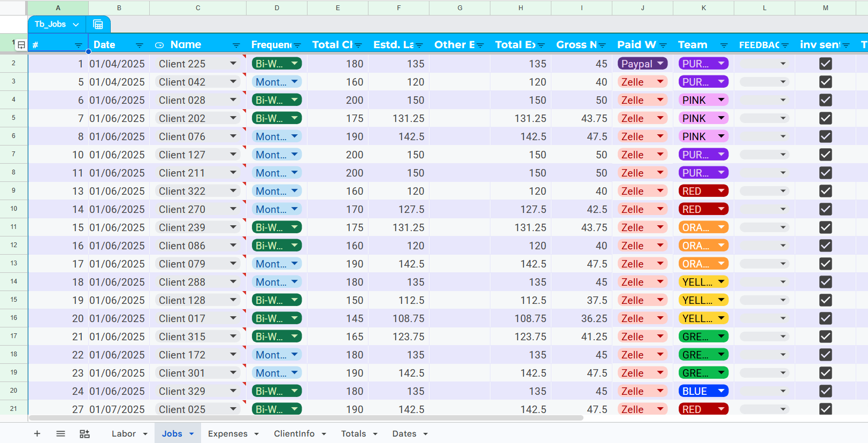Image resolution: width=868 pixels, height=443 pixels.
Task: Open PINK team dropdown for Client 202
Action: point(721,118)
